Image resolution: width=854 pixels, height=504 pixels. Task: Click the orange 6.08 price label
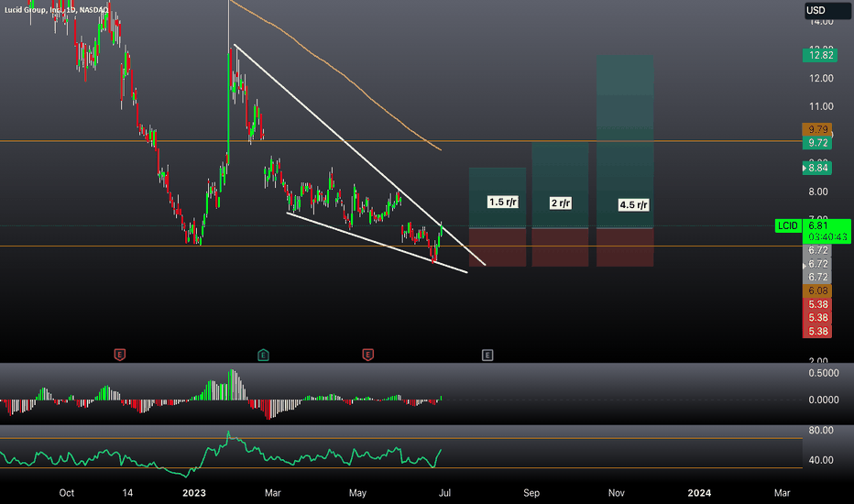click(817, 290)
